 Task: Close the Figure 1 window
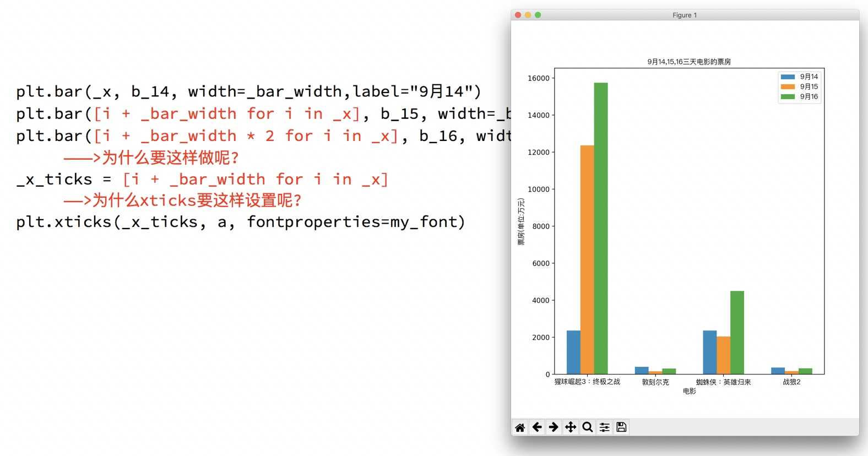(518, 15)
